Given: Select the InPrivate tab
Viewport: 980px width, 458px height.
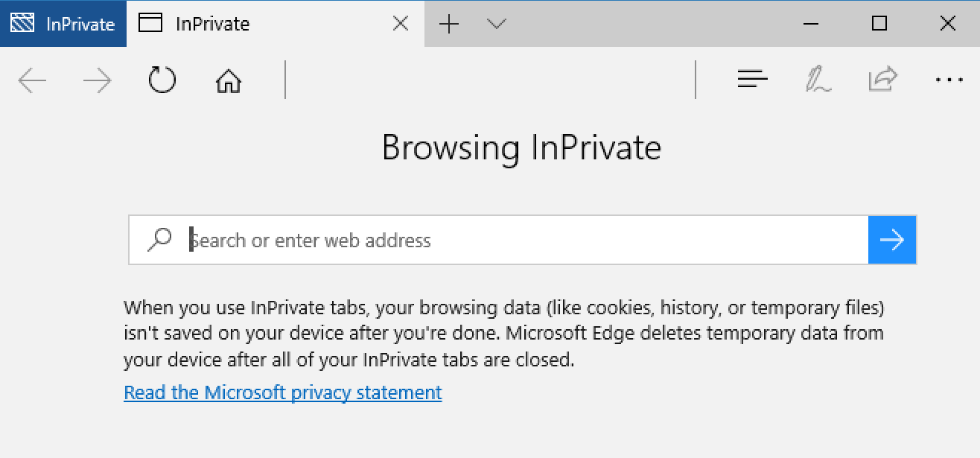Looking at the screenshot, I should click(246, 24).
